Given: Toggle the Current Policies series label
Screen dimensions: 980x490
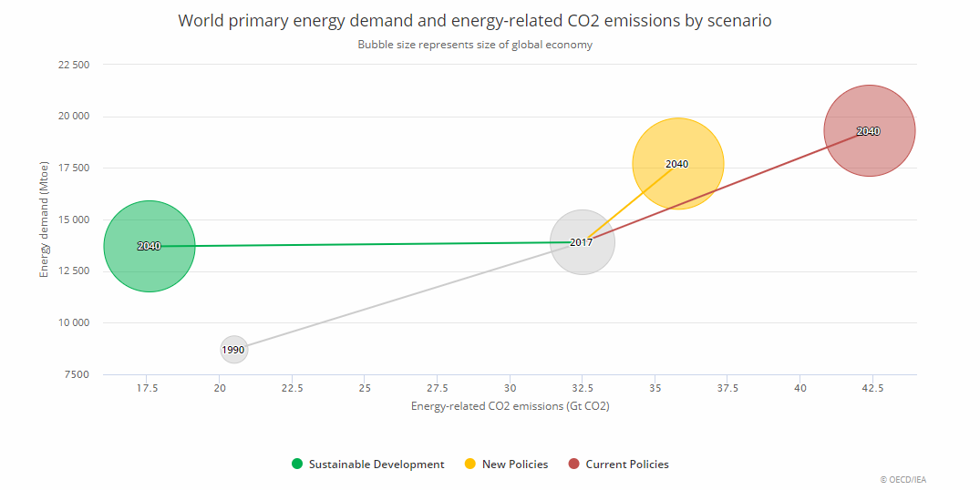Looking at the screenshot, I should coord(626,464).
